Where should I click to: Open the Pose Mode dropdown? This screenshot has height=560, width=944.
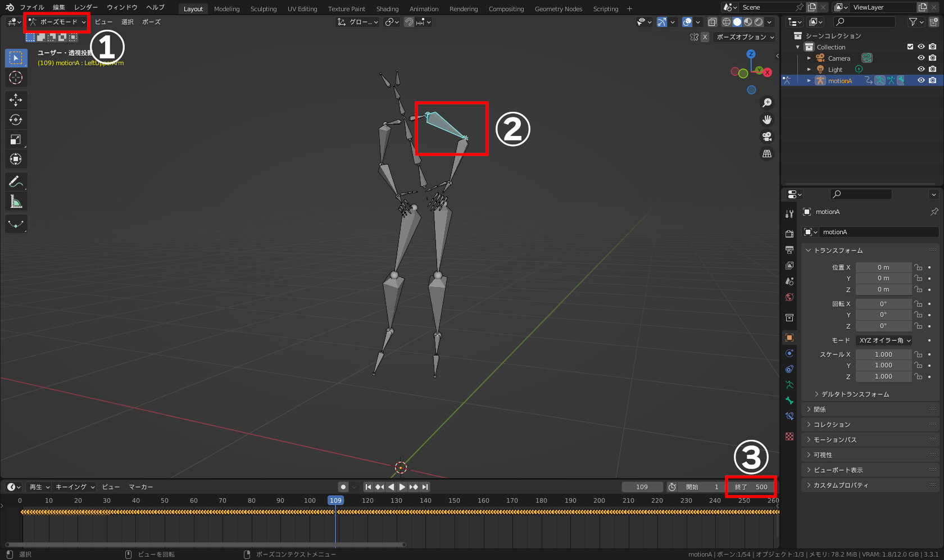coord(57,22)
